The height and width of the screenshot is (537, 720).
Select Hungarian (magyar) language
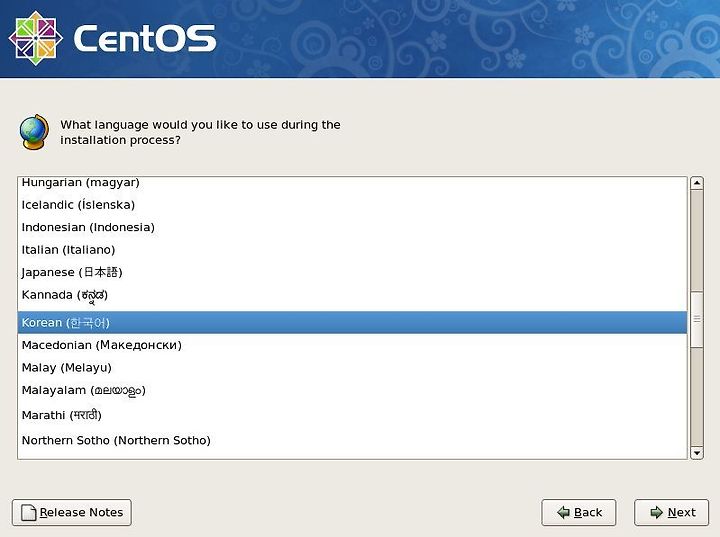click(352, 183)
